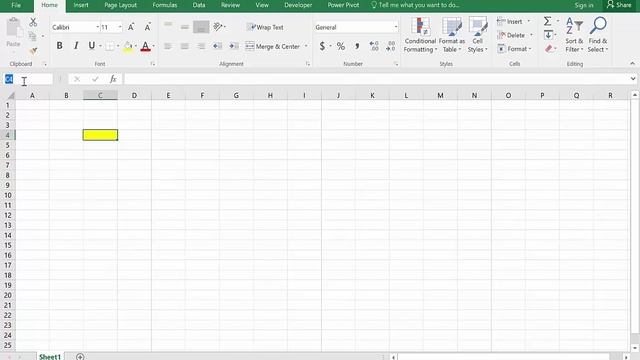Decrease font size with small A

tap(147, 27)
